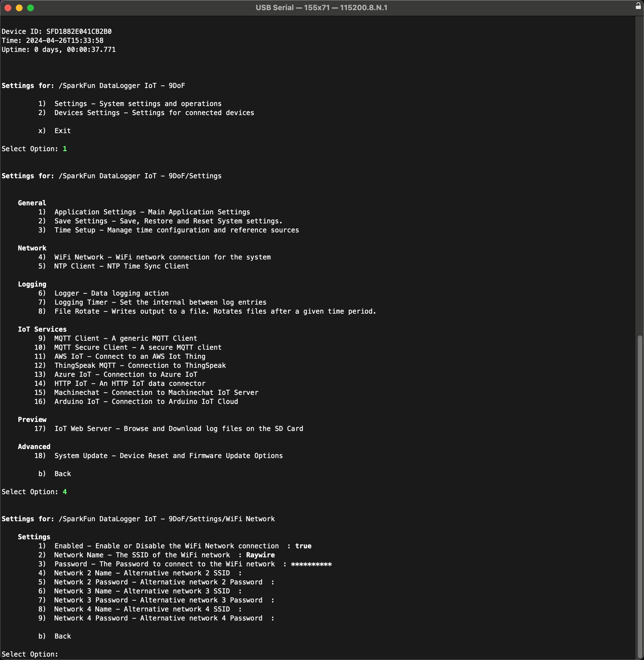Click 'HTTP IoT – An HTTP IoT data connector'
The height and width of the screenshot is (660, 644).
(120, 383)
